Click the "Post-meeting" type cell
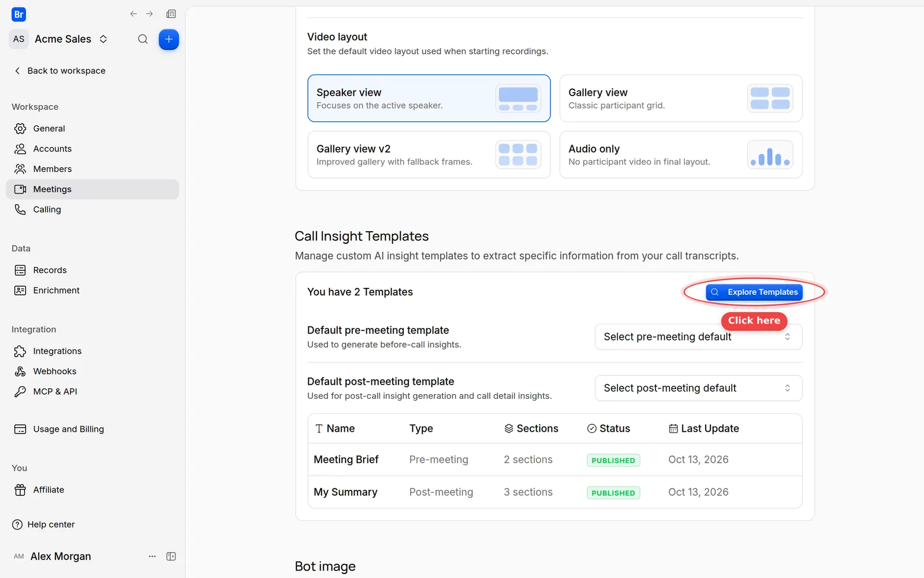Screen dimensions: 924x578 point(441,492)
